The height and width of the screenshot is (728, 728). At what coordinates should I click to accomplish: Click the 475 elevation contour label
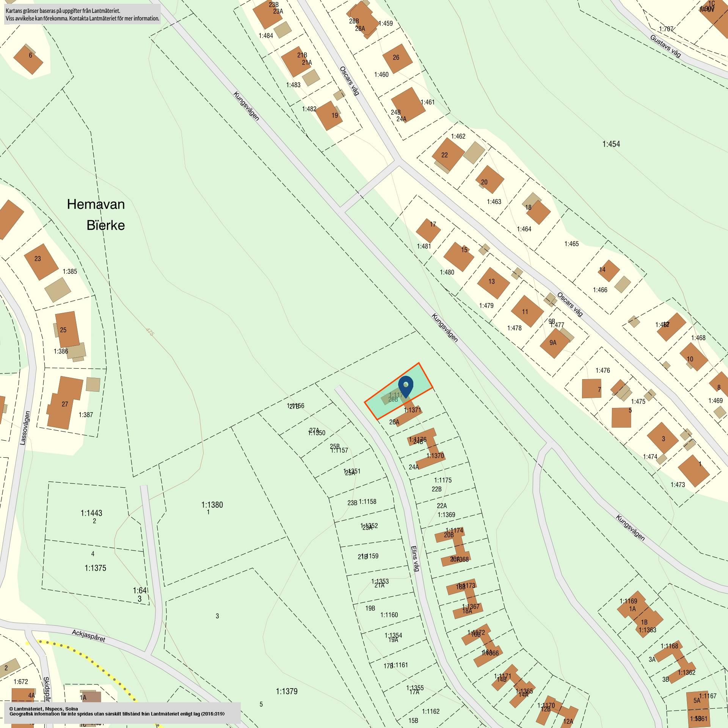click(x=150, y=332)
